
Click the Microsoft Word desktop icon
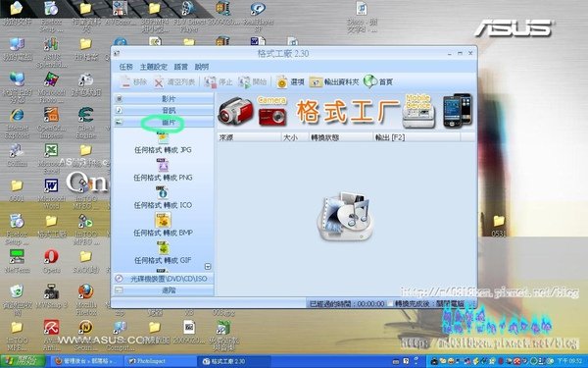click(x=52, y=194)
